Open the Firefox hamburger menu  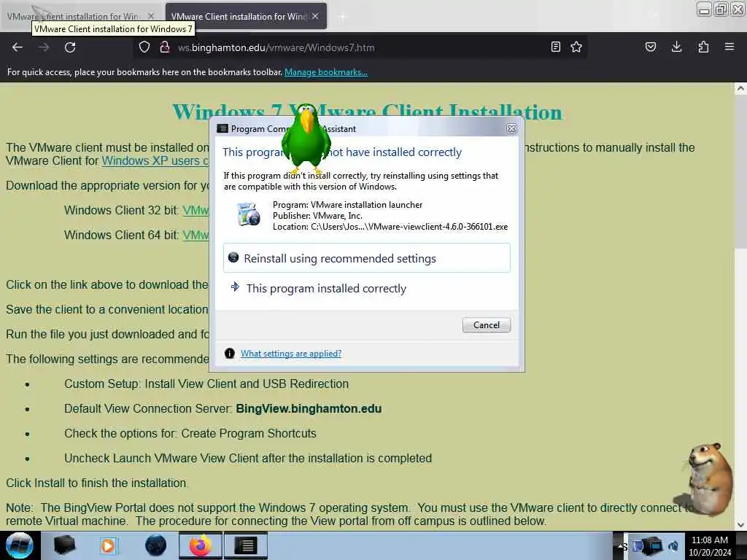729,47
